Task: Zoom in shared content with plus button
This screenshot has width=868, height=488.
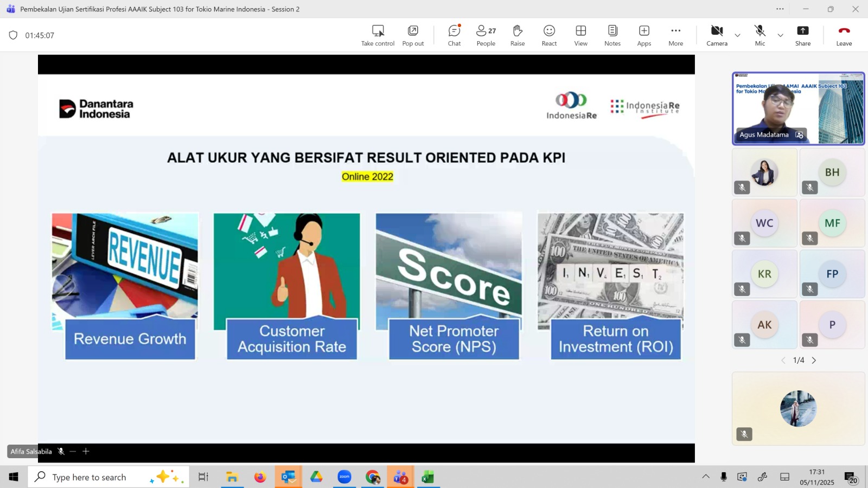Action: pyautogui.click(x=86, y=451)
